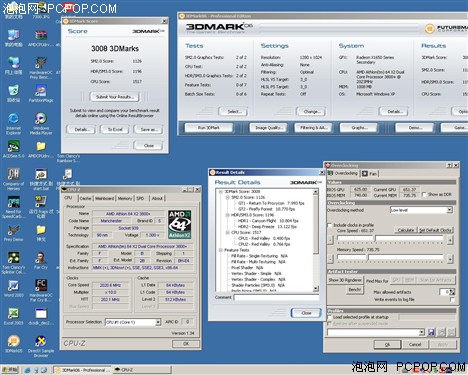Enable Load selected profile at startup

(330, 317)
